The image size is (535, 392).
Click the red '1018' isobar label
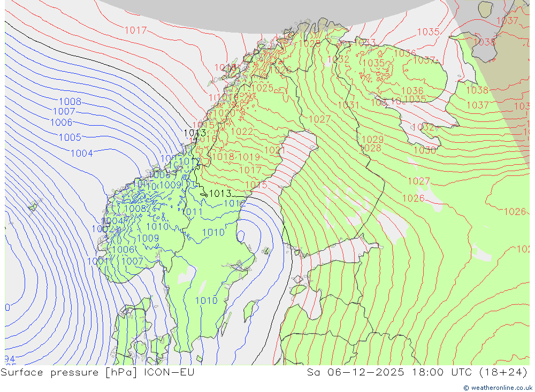pos(223,157)
